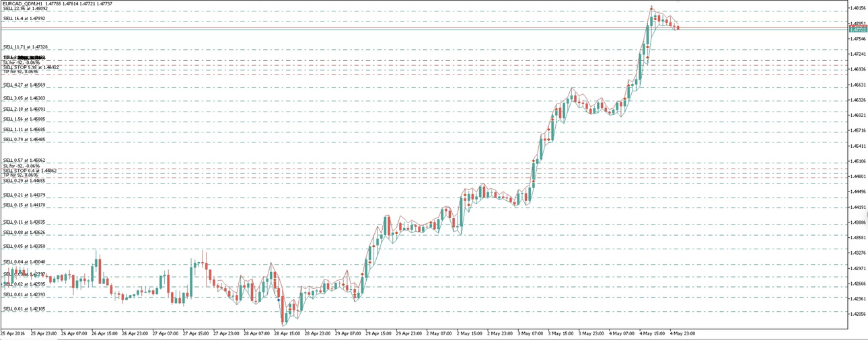Select the SELL 1.11 at 1.45685 order label
Viewport: 868px width, 340px height.
tap(24, 129)
